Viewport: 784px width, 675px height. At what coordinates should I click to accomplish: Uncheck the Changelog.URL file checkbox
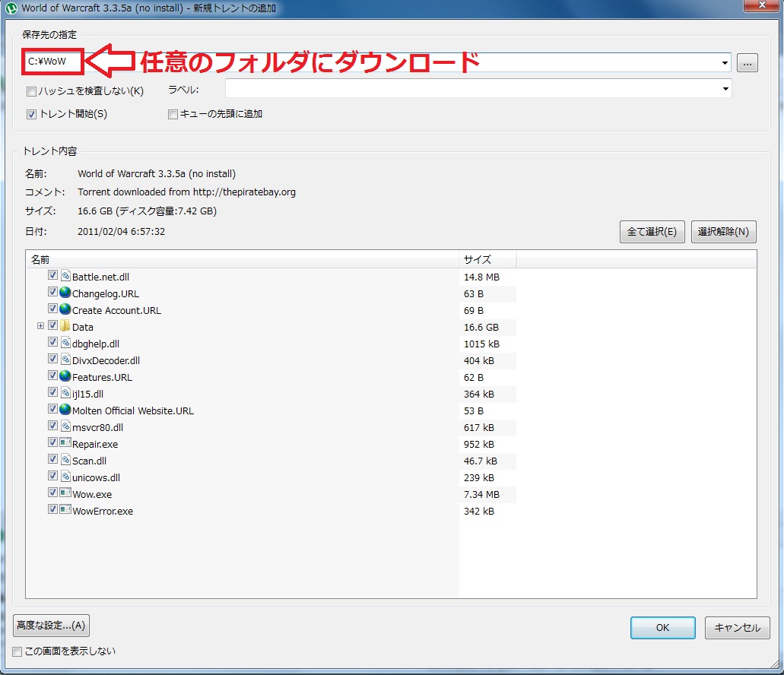coord(52,292)
